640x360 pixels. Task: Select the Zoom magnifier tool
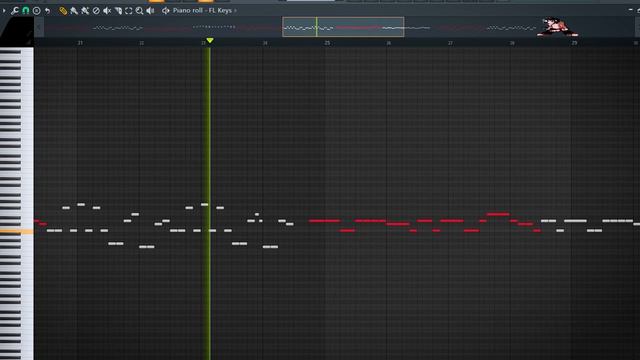(x=140, y=11)
